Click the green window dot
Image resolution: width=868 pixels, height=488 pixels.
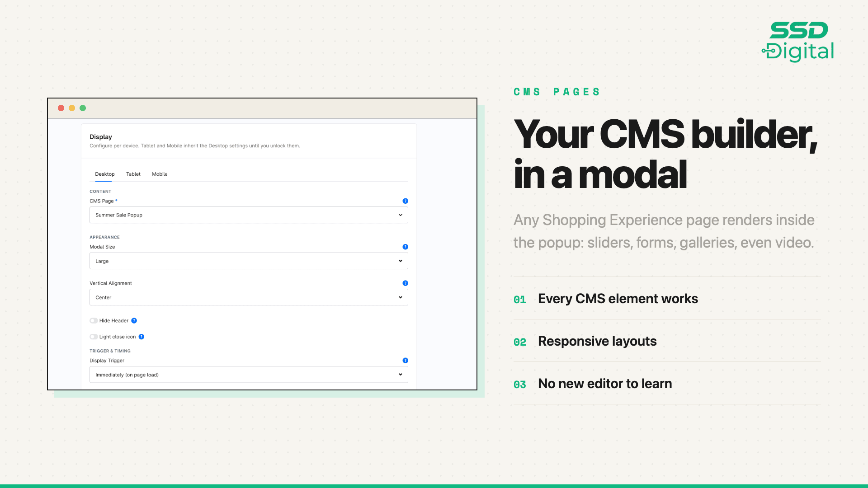[83, 108]
